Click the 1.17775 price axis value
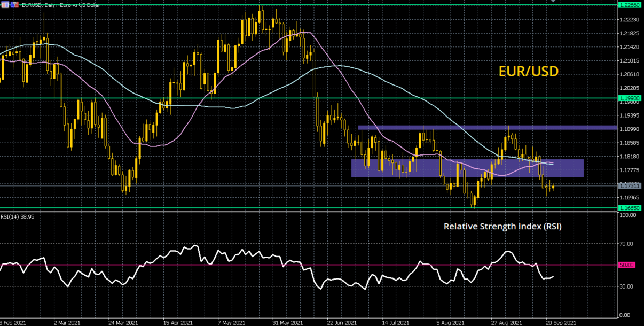 pos(629,170)
